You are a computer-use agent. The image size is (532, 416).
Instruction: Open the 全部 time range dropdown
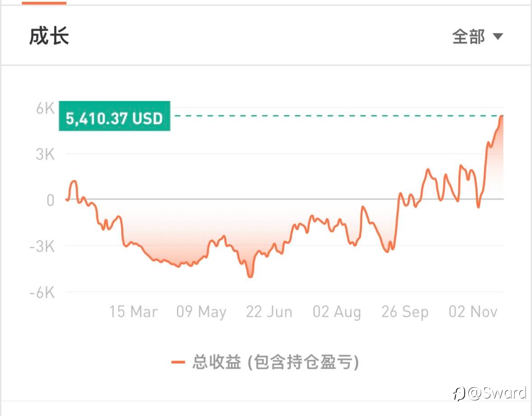pyautogui.click(x=477, y=36)
